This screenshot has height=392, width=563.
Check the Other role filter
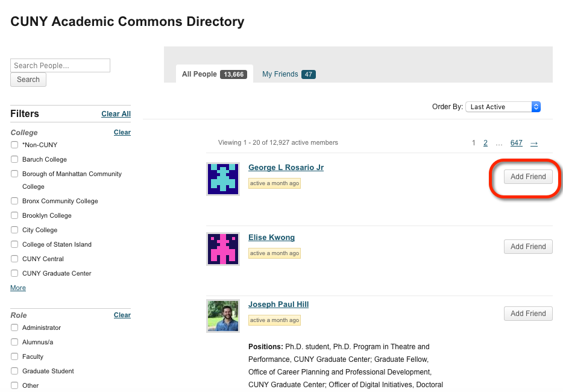tap(14, 385)
